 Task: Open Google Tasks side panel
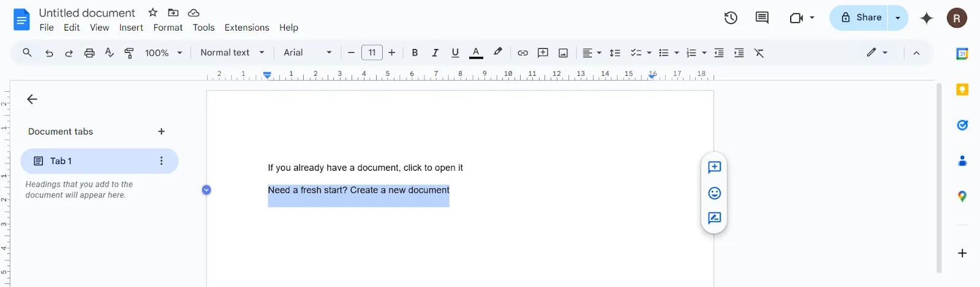tap(962, 125)
